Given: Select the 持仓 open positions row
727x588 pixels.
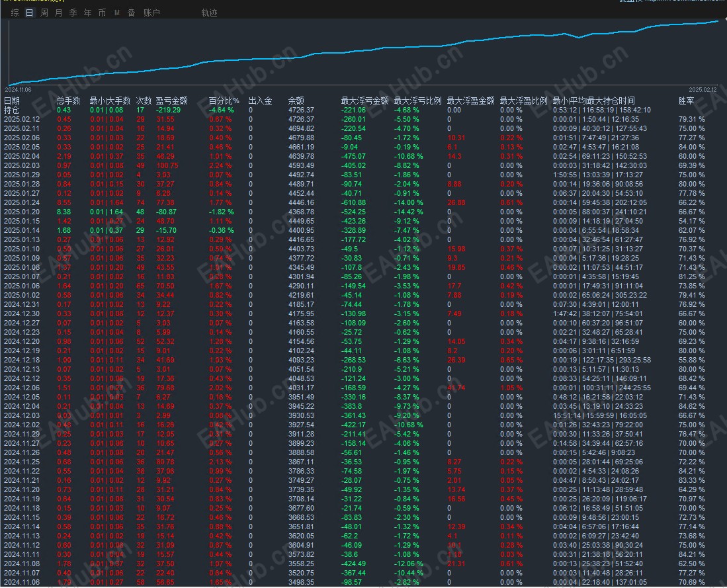Looking at the screenshot, I should pyautogui.click(x=12, y=110).
